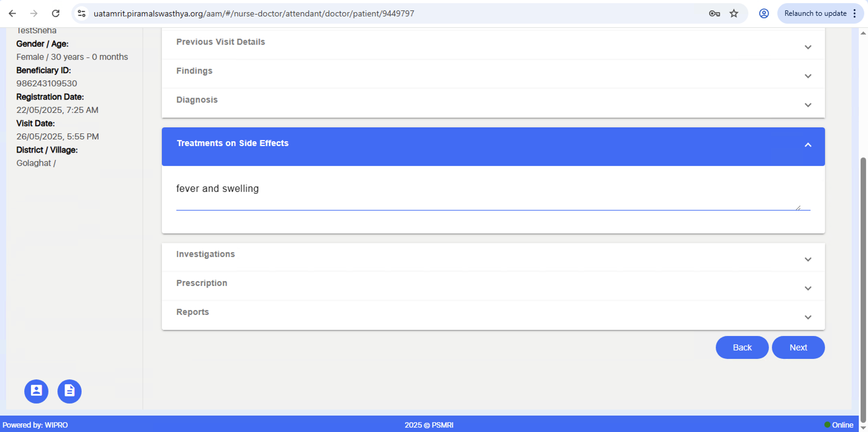Click TestSneha patient name
Image resolution: width=868 pixels, height=432 pixels.
pyautogui.click(x=36, y=30)
